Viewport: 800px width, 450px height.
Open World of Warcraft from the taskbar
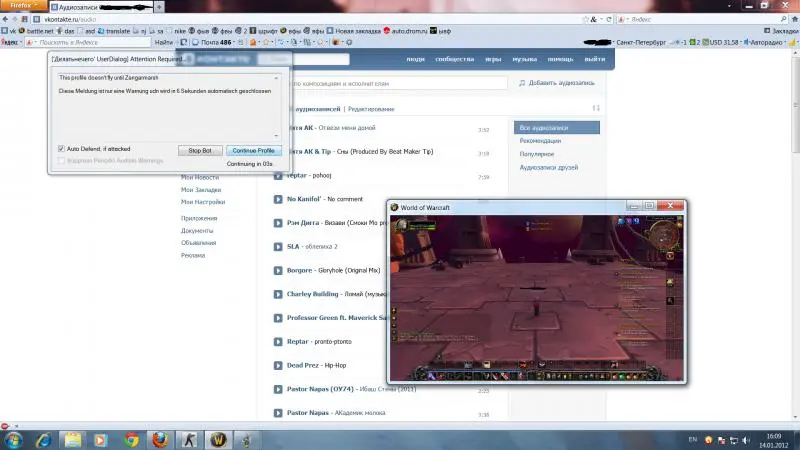[219, 439]
